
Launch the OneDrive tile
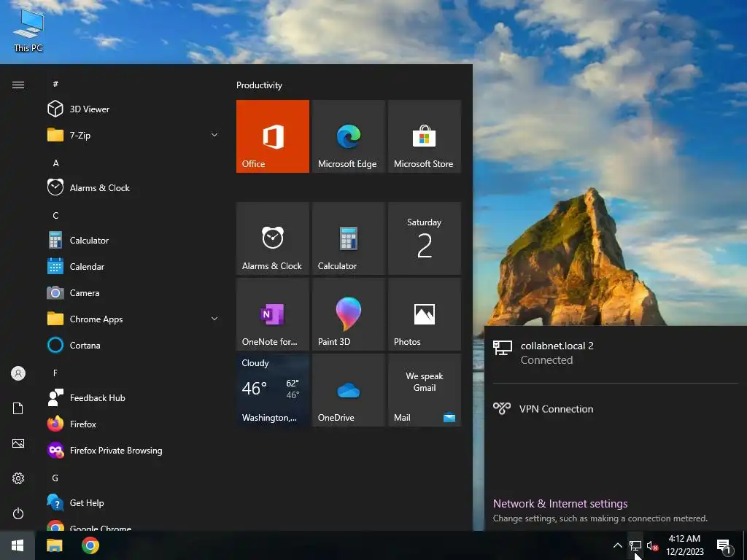coord(348,390)
